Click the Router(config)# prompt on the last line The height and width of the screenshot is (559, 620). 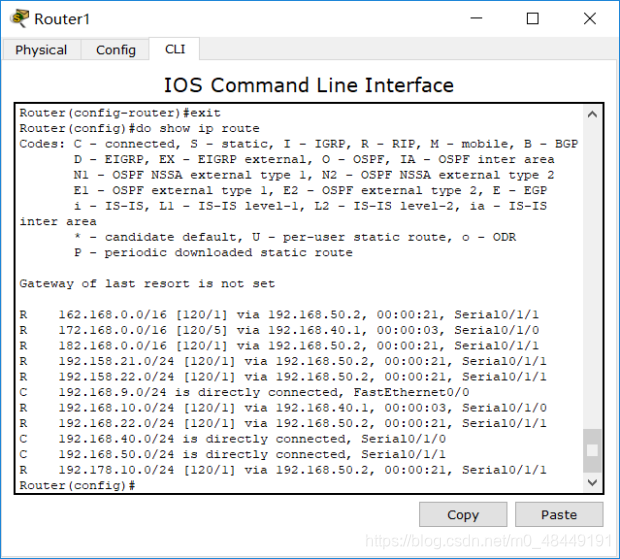point(78,485)
